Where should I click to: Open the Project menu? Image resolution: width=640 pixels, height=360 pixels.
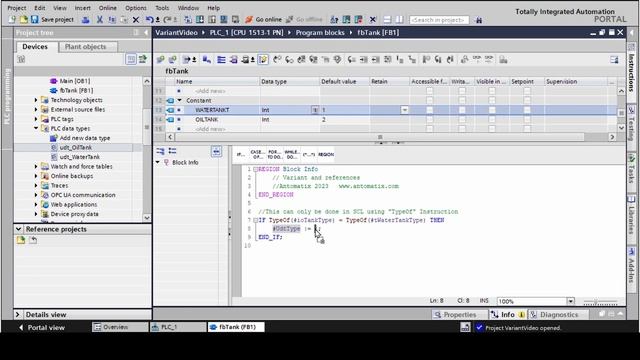coord(17,8)
